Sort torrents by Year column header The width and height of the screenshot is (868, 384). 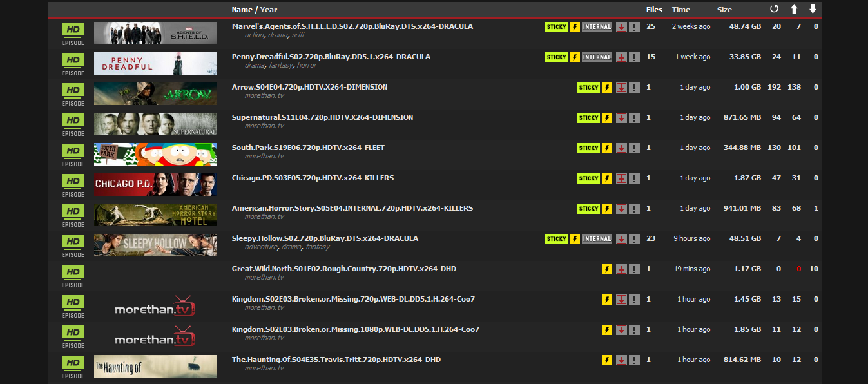coord(269,10)
